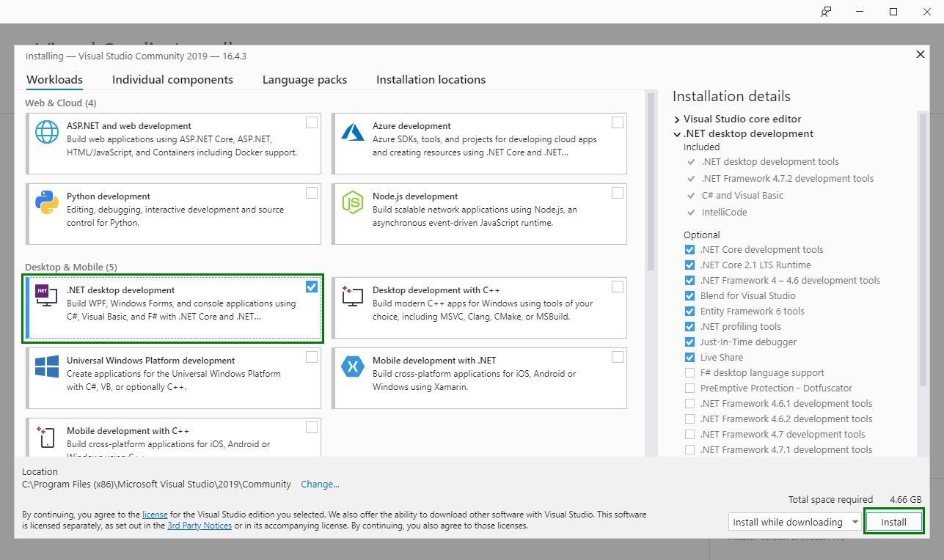
Task: Enable .NET Framework 4.7 development tools
Action: [689, 435]
